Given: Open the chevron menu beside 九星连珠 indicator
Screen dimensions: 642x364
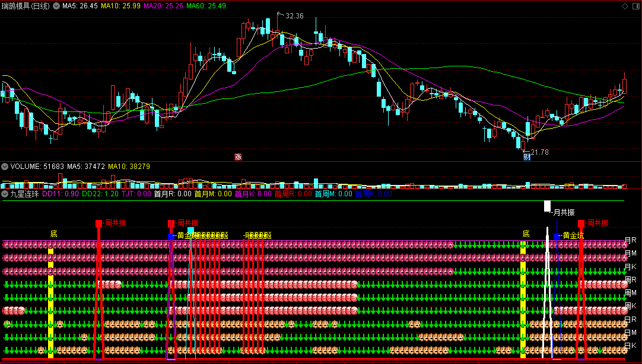Looking at the screenshot, I should click(x=5, y=194).
